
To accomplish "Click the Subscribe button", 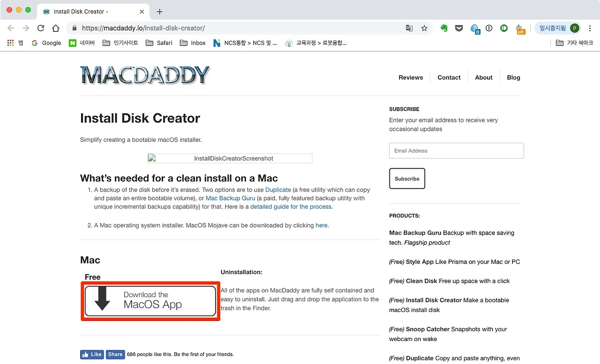I will coord(407,178).
